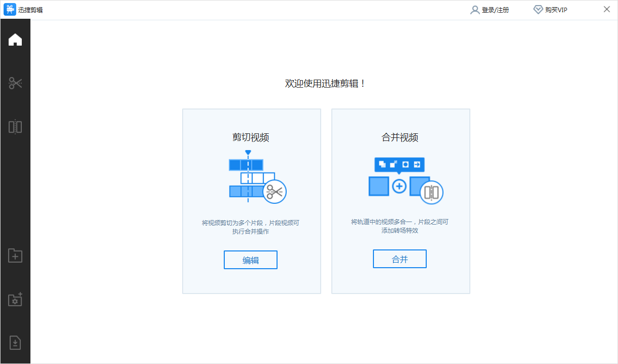Click the add-folder icon in the sidebar
Image resolution: width=618 pixels, height=364 pixels.
pyautogui.click(x=15, y=256)
